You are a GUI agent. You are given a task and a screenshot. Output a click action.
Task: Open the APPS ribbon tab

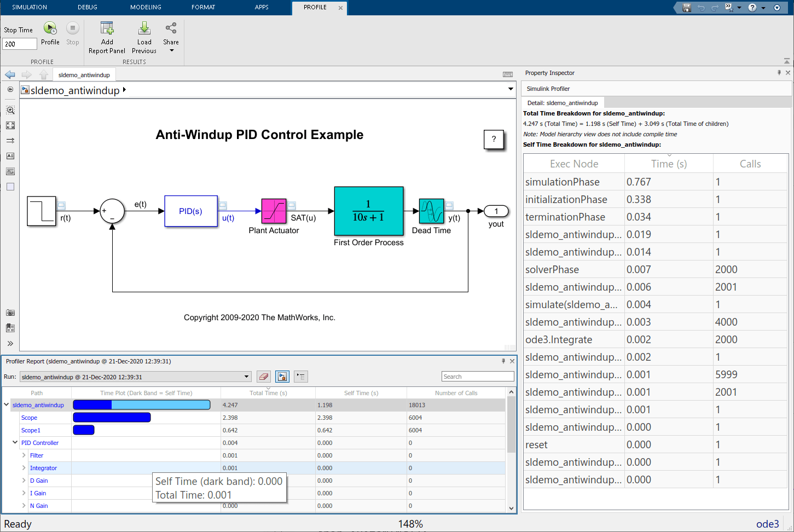pyautogui.click(x=262, y=7)
